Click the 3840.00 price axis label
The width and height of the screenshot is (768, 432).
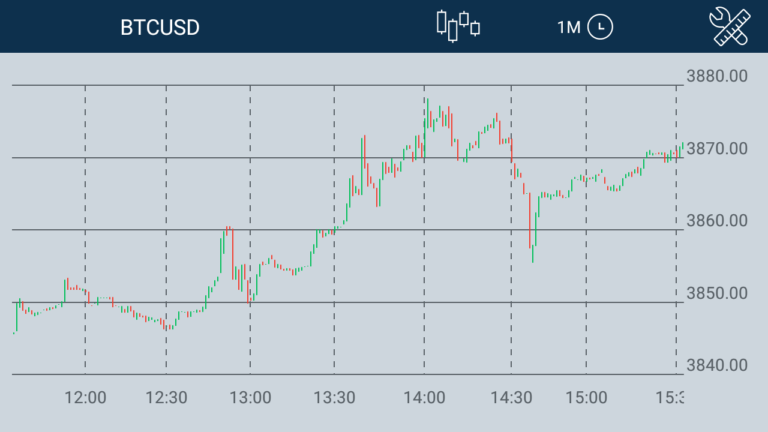717,365
